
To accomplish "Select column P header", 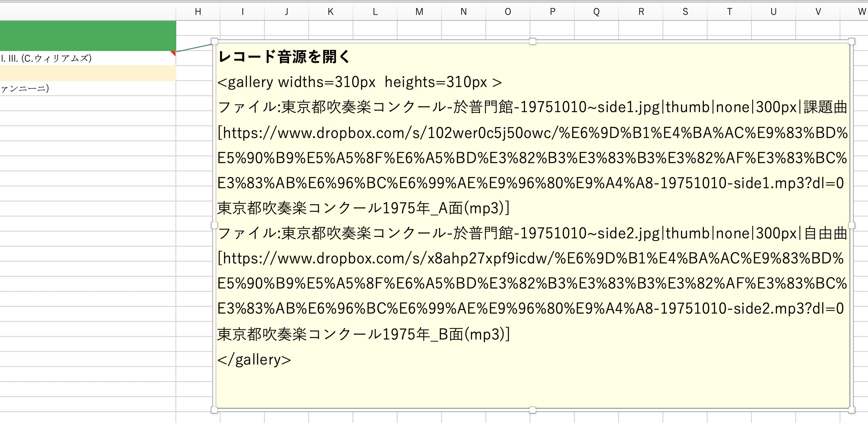I will click(552, 12).
